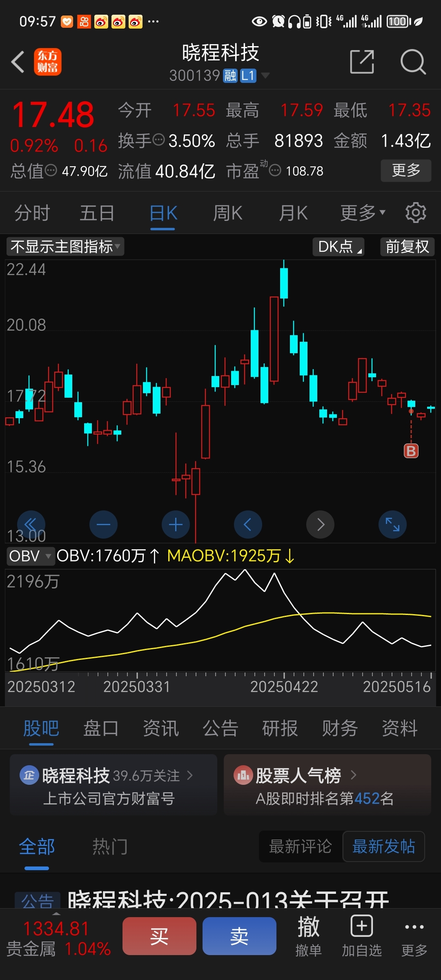Image resolution: width=441 pixels, height=980 pixels.
Task: Open the 公告 tab
Action: pos(220,728)
